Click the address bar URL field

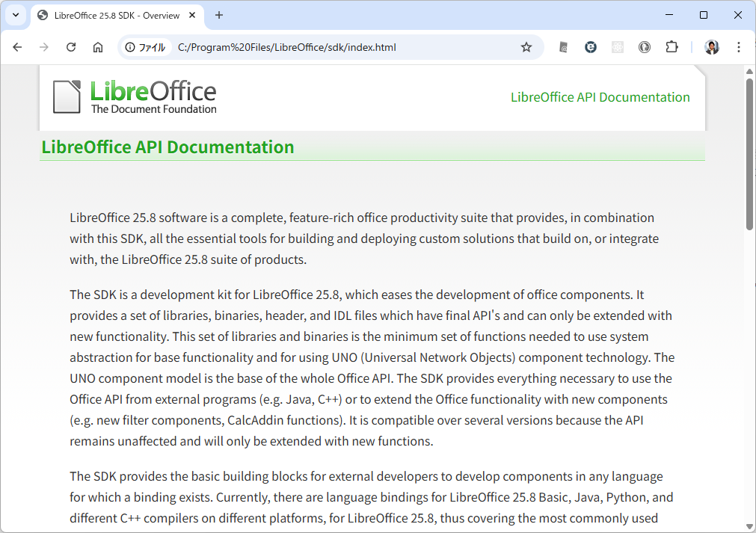pyautogui.click(x=336, y=47)
